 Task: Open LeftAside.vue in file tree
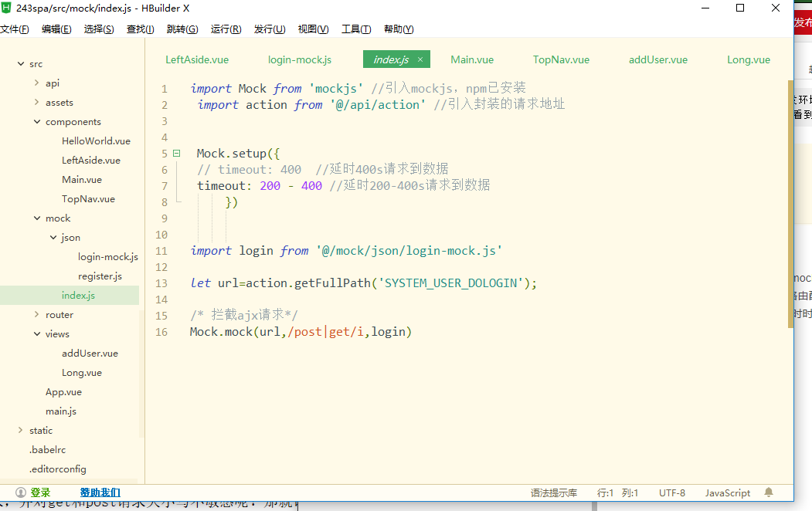[x=90, y=161]
